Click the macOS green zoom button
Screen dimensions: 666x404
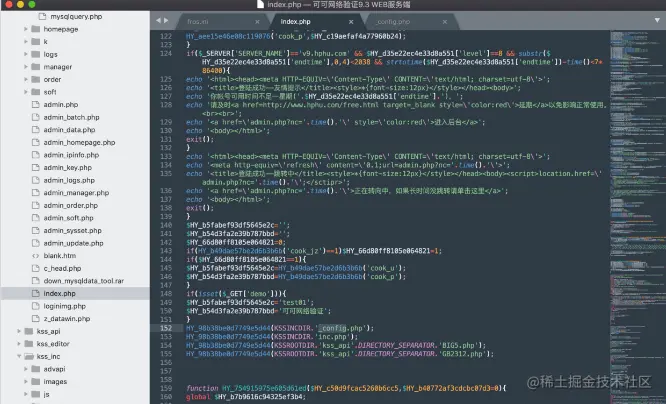pyautogui.click(x=32, y=5)
